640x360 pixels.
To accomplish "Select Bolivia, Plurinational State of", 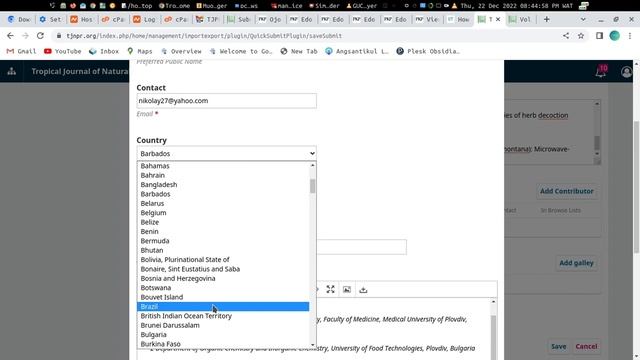I will click(223, 260).
